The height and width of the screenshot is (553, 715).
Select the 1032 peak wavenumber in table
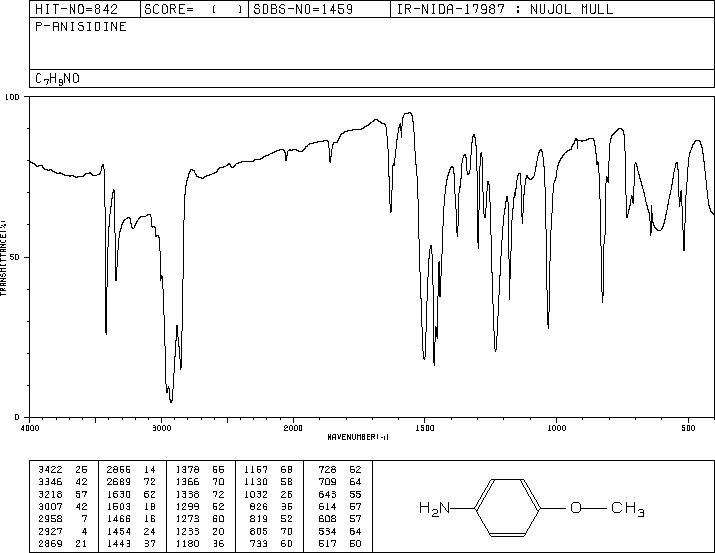point(256,494)
